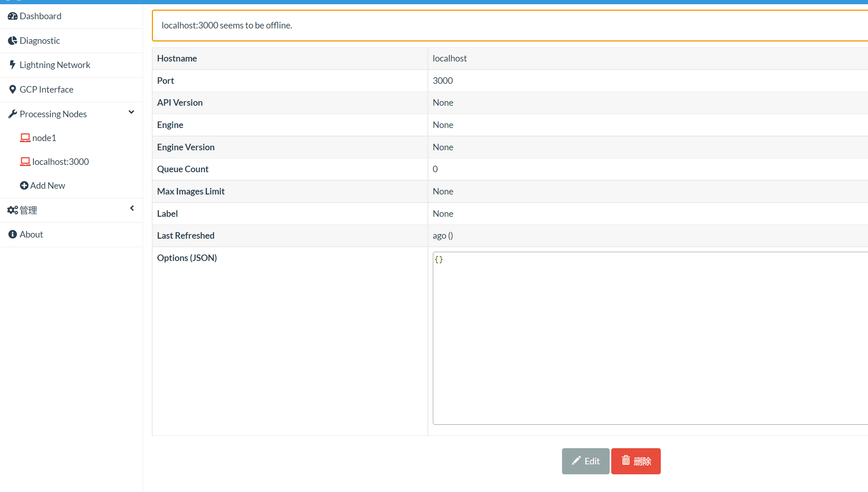Image resolution: width=868 pixels, height=492 pixels.
Task: Click the plus icon next to Add New
Action: [x=25, y=185]
